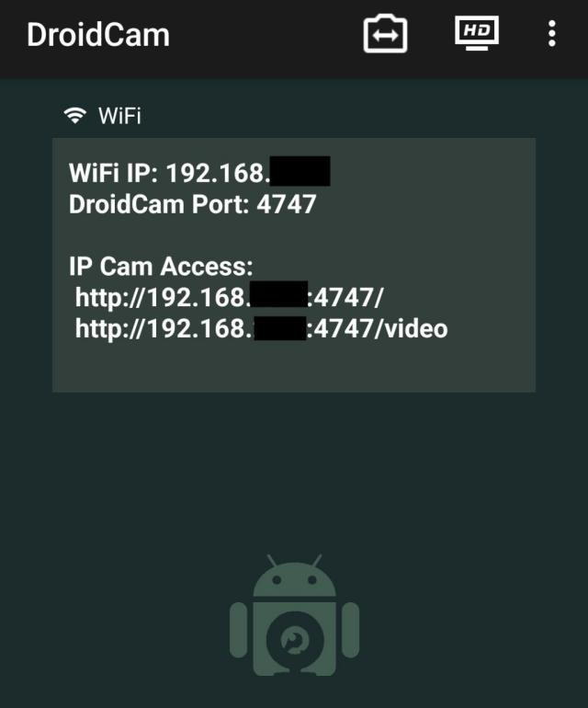The width and height of the screenshot is (588, 708).
Task: Click the DroidCam app title
Action: 98,35
